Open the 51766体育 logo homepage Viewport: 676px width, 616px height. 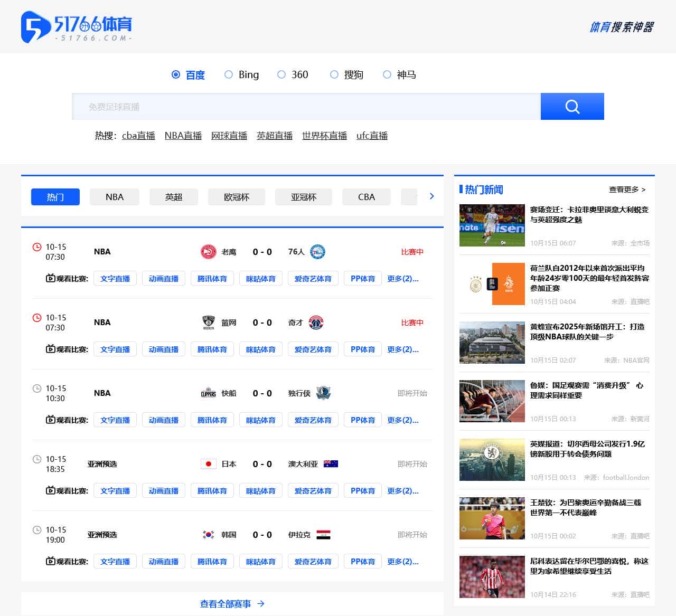(77, 27)
